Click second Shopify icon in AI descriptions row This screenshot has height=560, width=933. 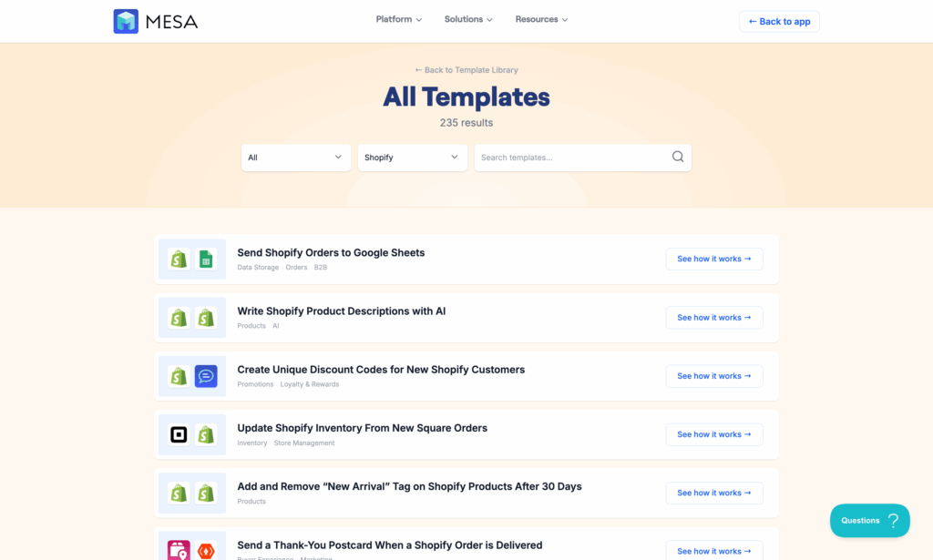pyautogui.click(x=206, y=318)
